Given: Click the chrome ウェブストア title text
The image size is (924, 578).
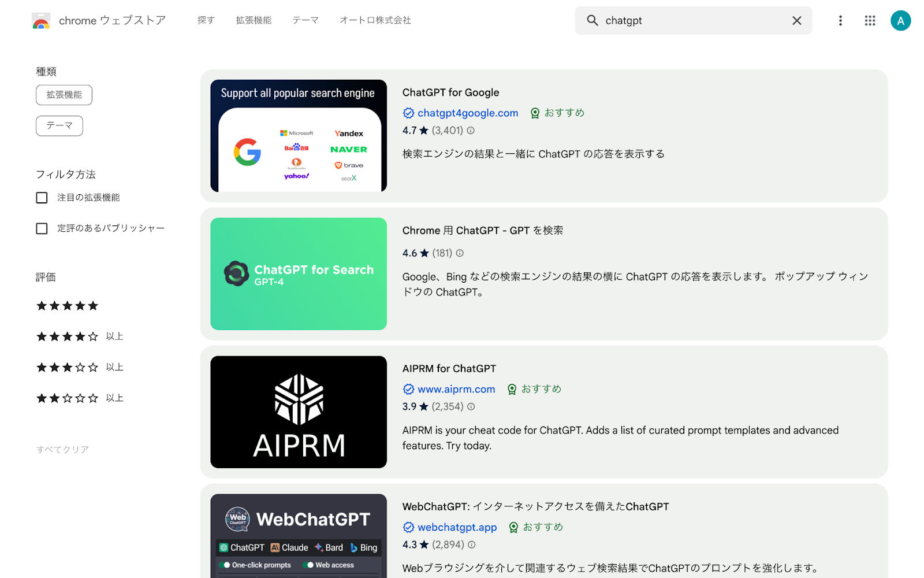Looking at the screenshot, I should coord(113,20).
